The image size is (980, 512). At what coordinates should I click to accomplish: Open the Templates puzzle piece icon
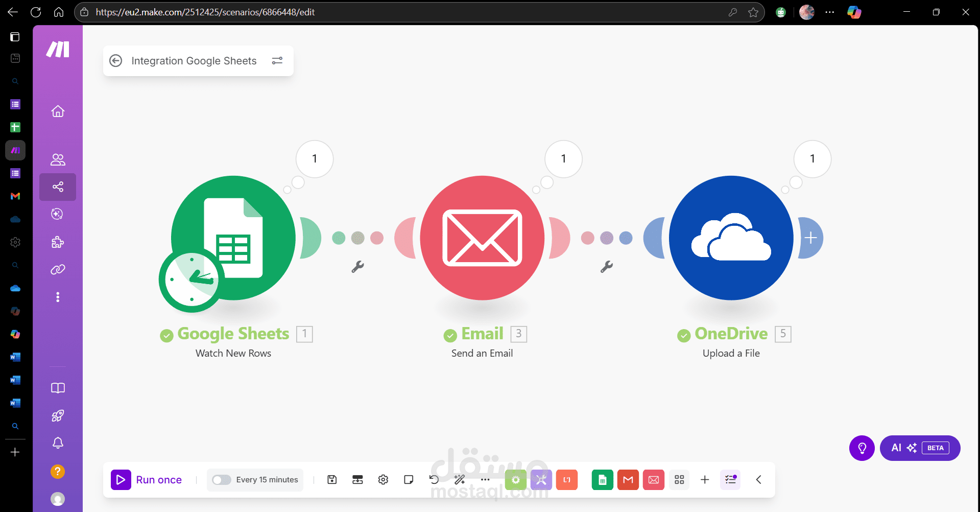click(58, 242)
